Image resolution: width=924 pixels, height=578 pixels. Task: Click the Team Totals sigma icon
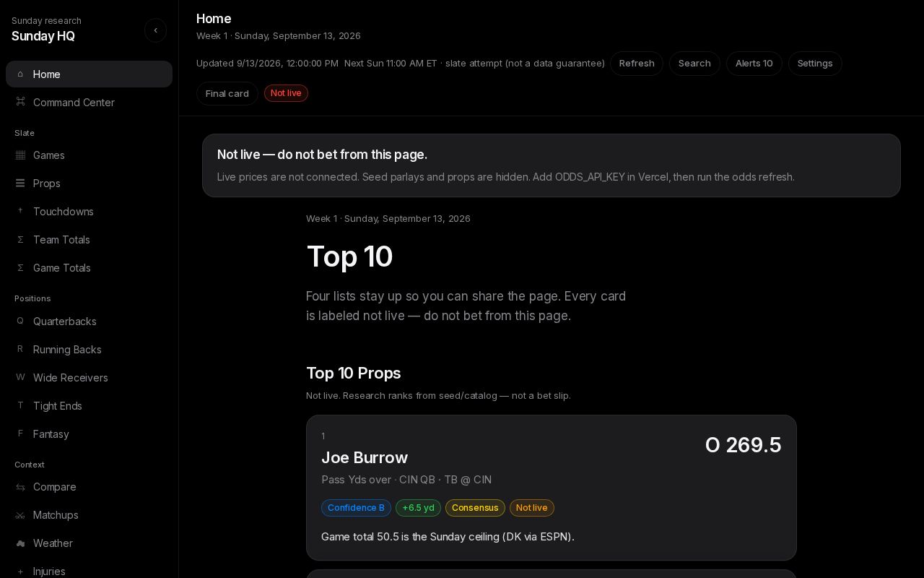20,239
